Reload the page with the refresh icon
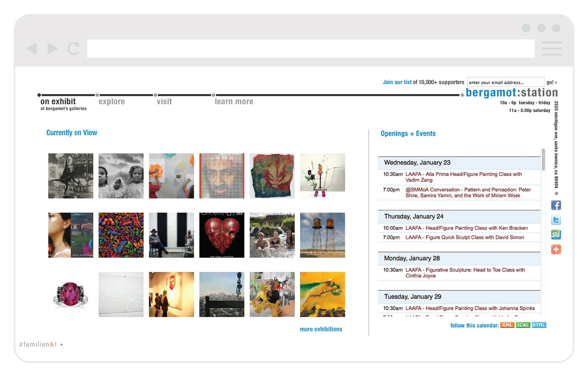 click(x=74, y=48)
